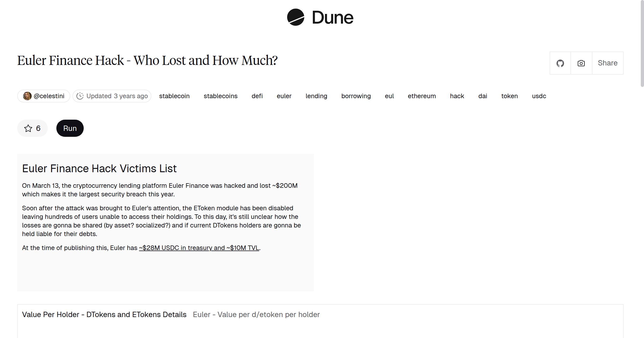The height and width of the screenshot is (338, 644).
Task: Click the defi tag
Action: pyautogui.click(x=257, y=96)
